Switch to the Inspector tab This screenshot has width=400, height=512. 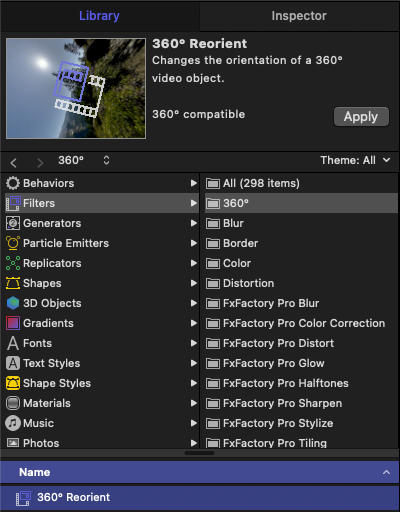pyautogui.click(x=299, y=16)
